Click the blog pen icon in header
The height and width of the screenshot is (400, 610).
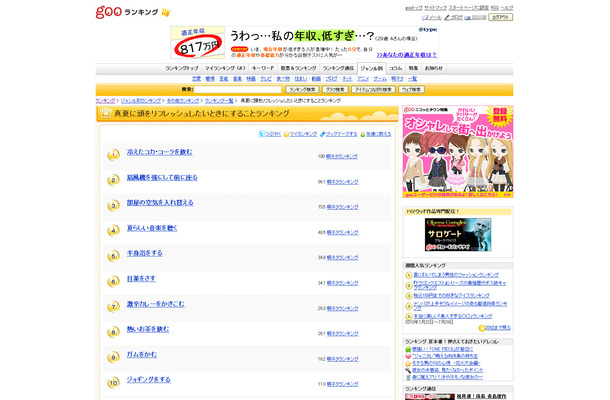coord(447,18)
